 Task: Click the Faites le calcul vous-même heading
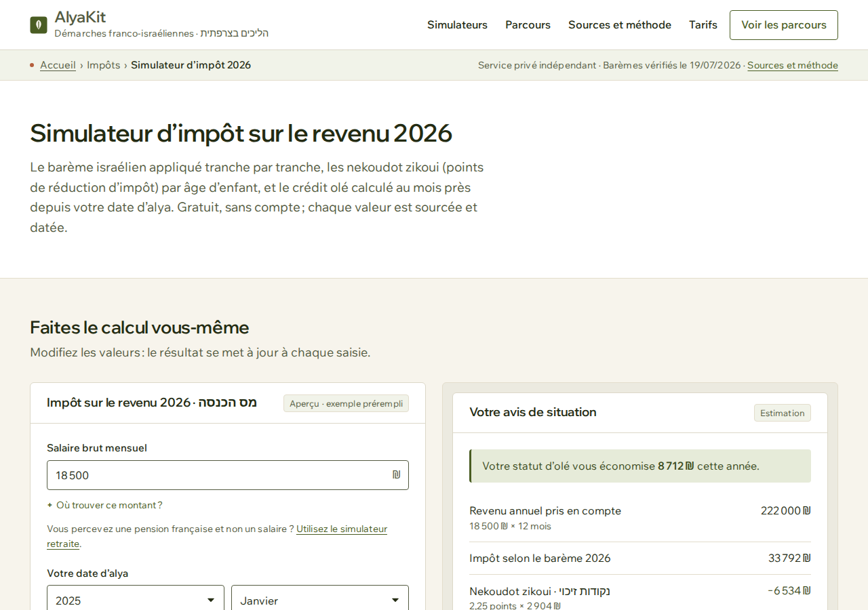pyautogui.click(x=140, y=327)
